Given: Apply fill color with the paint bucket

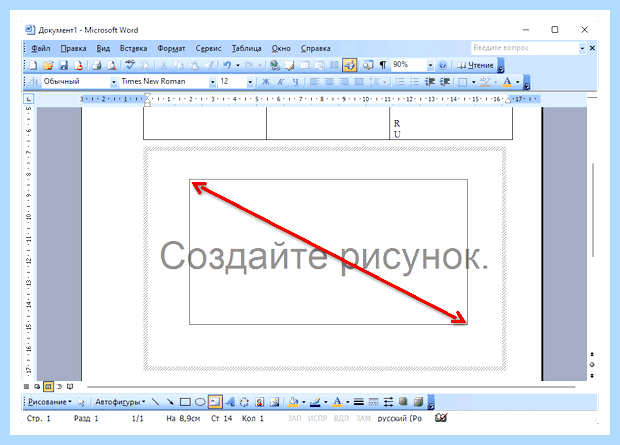Looking at the screenshot, I should tap(293, 402).
